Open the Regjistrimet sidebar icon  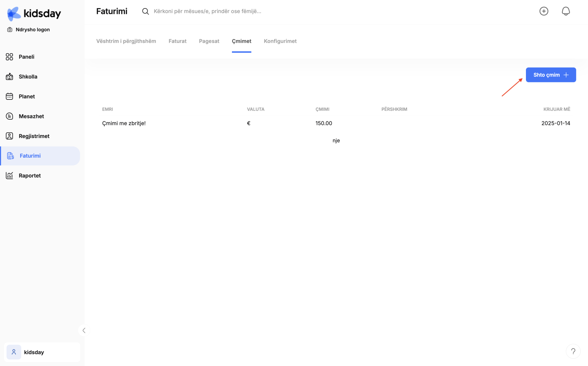pos(9,136)
